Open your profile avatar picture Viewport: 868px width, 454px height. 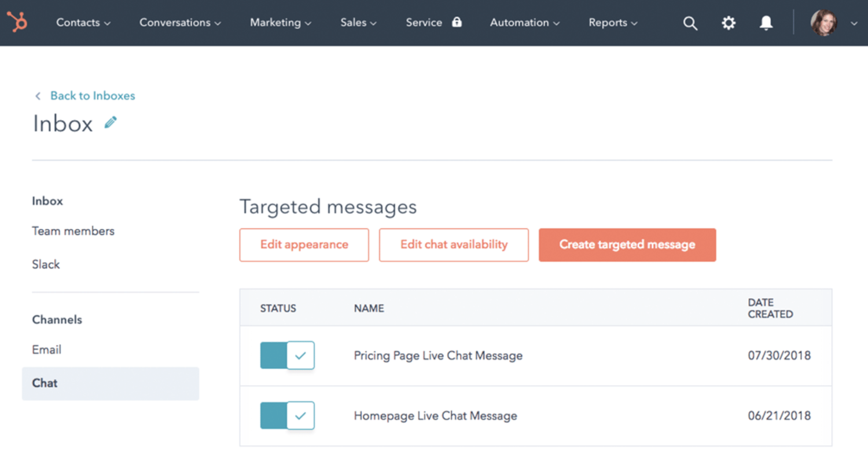pyautogui.click(x=823, y=23)
